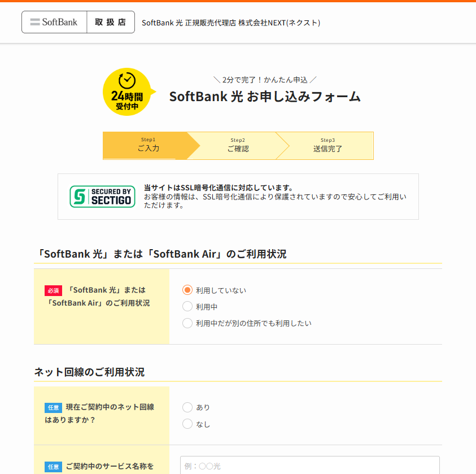Click the 任意 badge beside ご契約中のサービス名称
Viewport: 476px width, 474px height.
[x=53, y=467]
